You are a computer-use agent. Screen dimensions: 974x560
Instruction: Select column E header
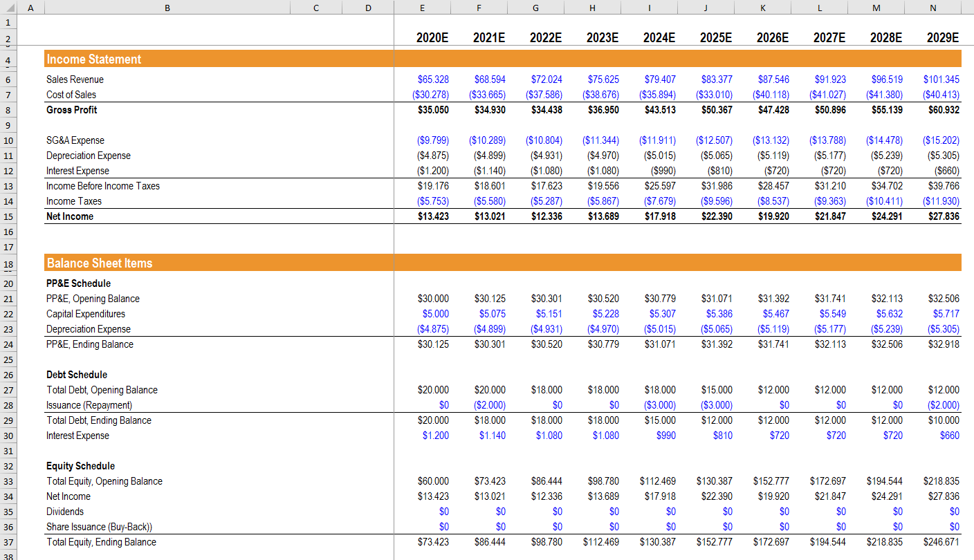[422, 7]
